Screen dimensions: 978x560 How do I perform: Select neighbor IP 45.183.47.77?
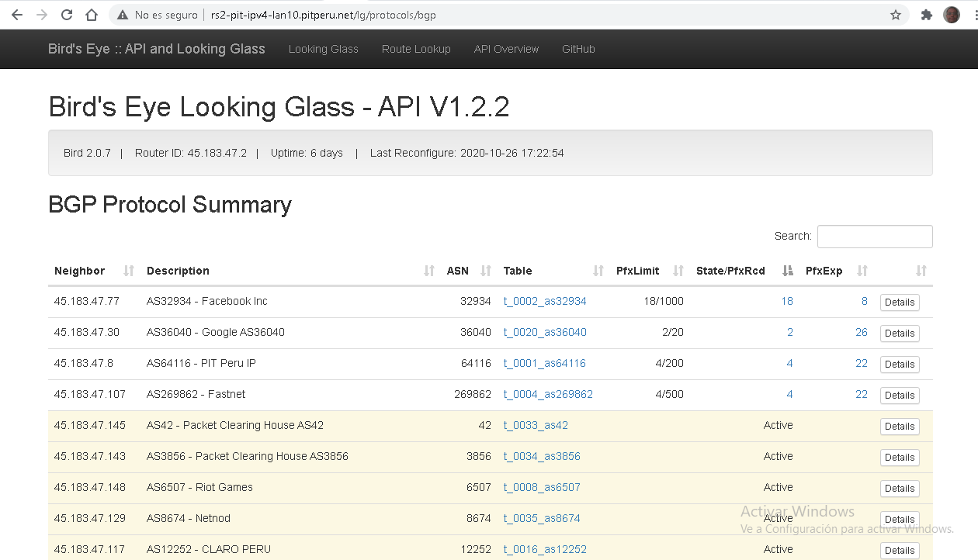[87, 301]
